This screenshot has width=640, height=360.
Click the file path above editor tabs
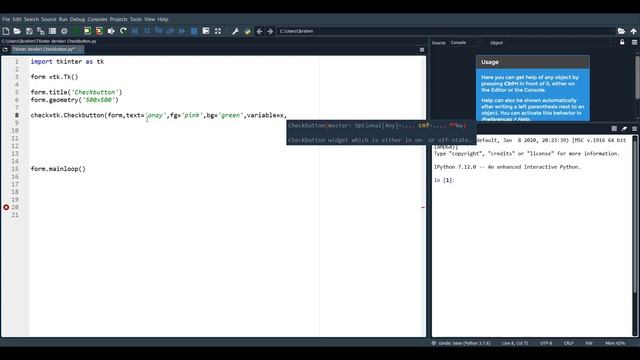(x=49, y=41)
